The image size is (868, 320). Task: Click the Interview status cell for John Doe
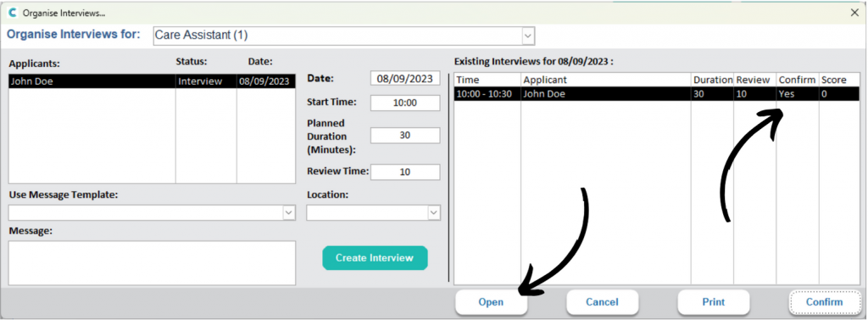(206, 81)
